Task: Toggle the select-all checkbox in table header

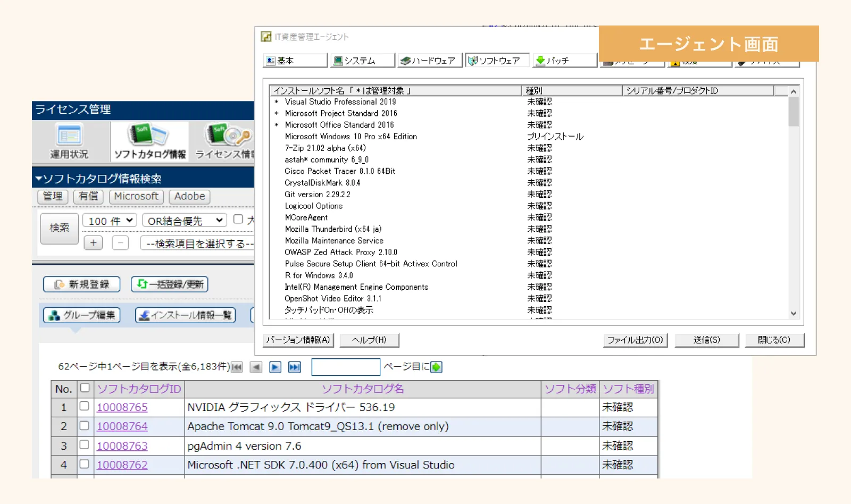Action: [x=85, y=388]
